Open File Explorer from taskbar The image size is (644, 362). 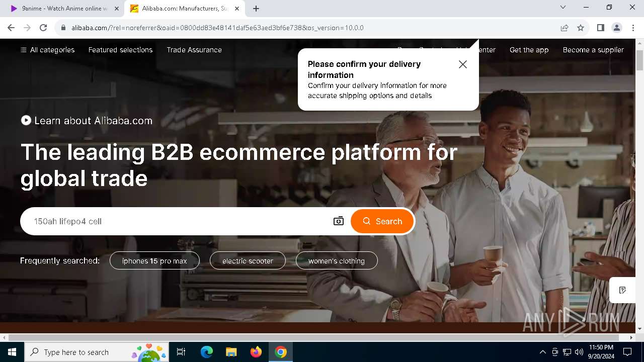point(231,352)
